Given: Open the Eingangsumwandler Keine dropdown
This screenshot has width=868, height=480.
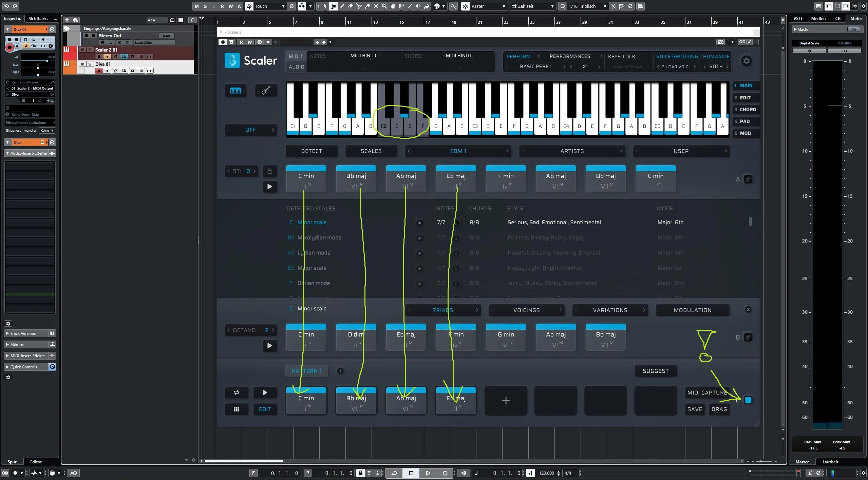Looking at the screenshot, I should tap(47, 131).
